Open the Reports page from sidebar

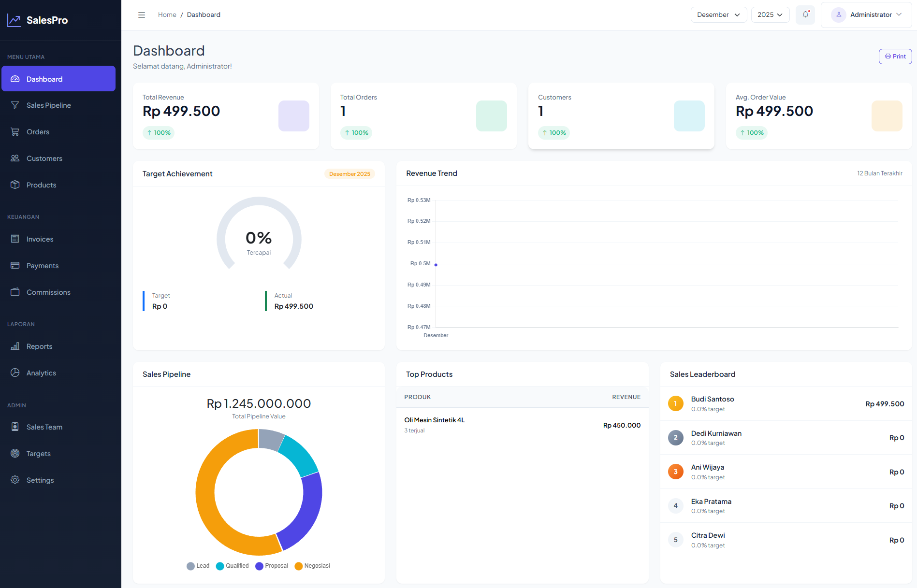(39, 346)
